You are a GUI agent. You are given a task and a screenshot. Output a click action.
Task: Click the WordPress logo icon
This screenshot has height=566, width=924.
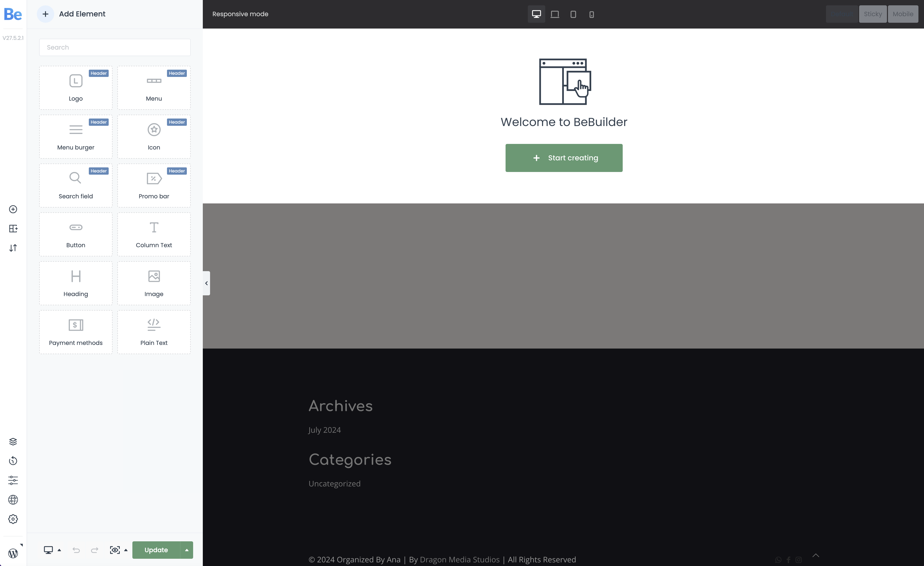13,553
